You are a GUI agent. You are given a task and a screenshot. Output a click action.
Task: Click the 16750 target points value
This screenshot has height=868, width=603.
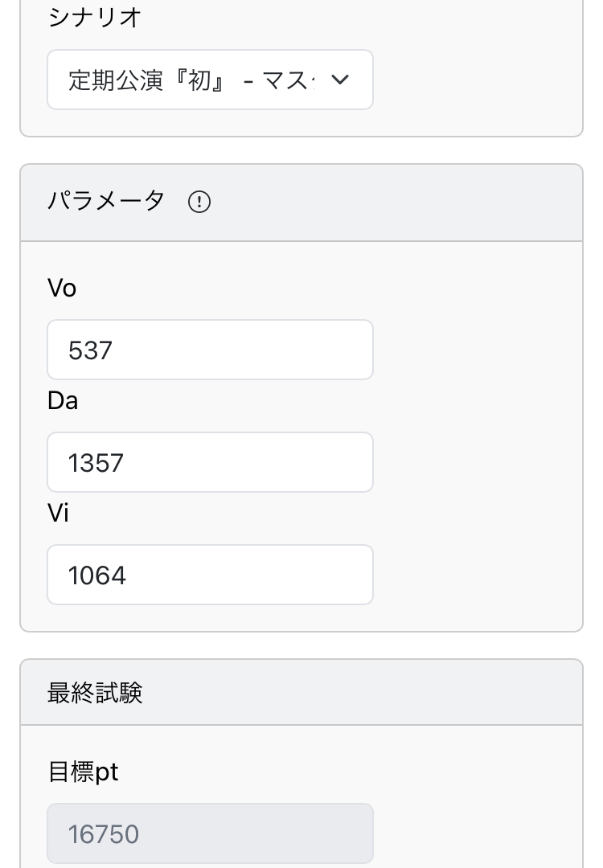tap(104, 834)
